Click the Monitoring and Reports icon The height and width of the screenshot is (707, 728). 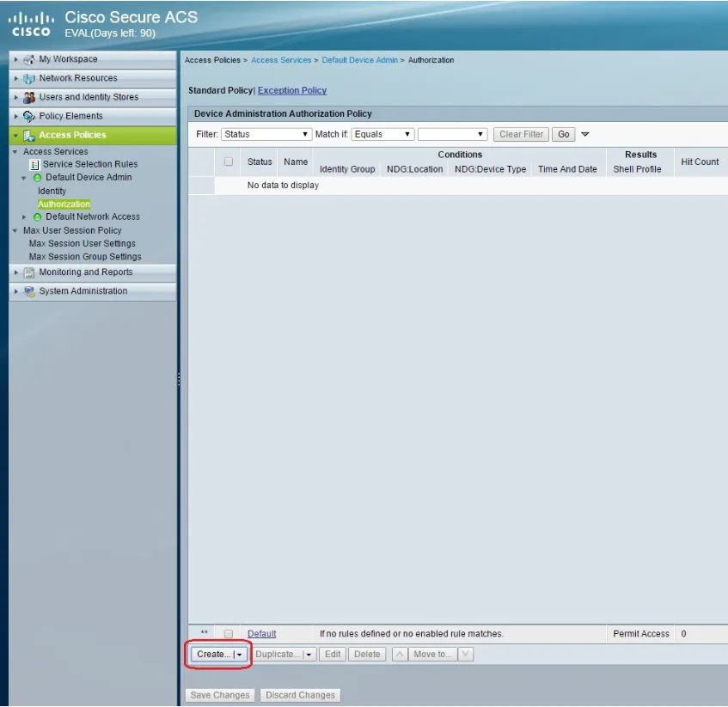point(29,272)
